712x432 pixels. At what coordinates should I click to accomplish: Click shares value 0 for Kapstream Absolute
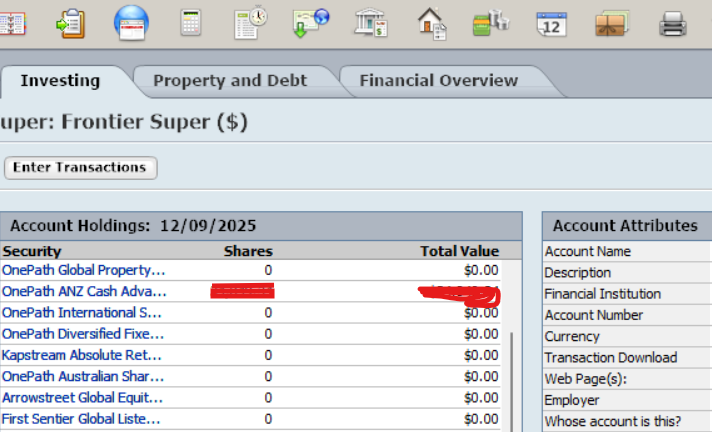tap(268, 355)
